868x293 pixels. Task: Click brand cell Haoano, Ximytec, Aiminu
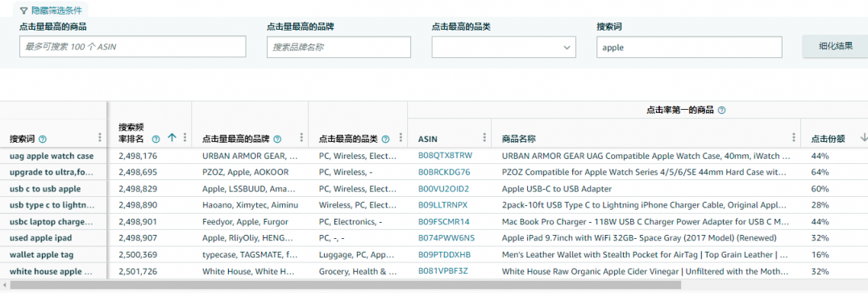coord(250,205)
